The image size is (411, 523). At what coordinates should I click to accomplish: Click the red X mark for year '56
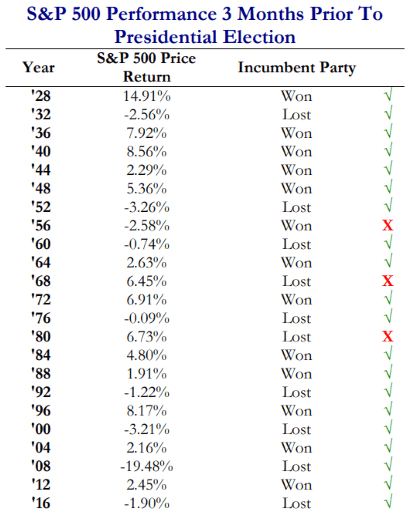pyautogui.click(x=388, y=226)
